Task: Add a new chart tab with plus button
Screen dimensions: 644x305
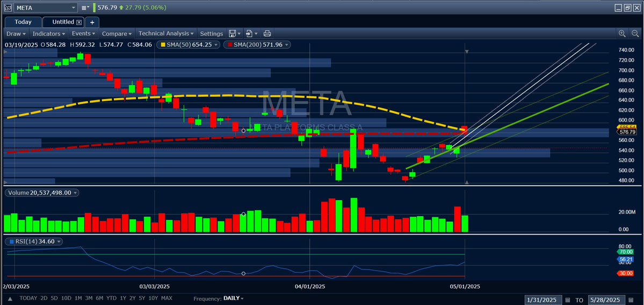Action: (92, 22)
